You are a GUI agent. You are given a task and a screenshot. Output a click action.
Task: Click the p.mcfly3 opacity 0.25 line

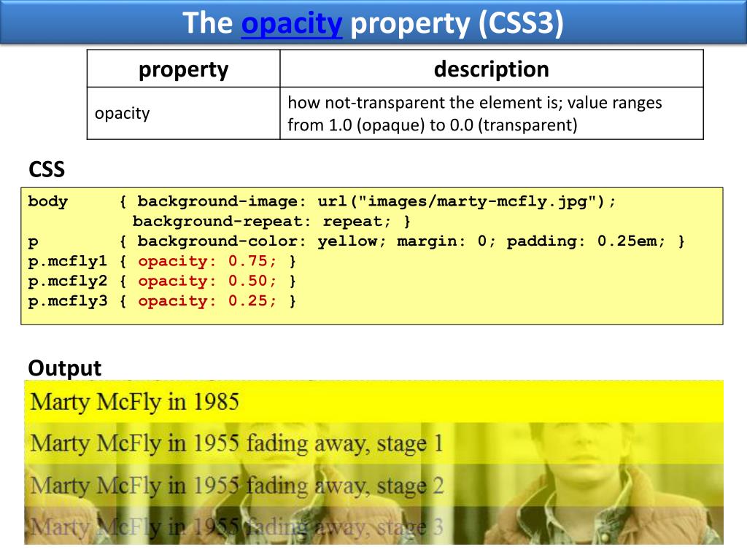pos(162,301)
